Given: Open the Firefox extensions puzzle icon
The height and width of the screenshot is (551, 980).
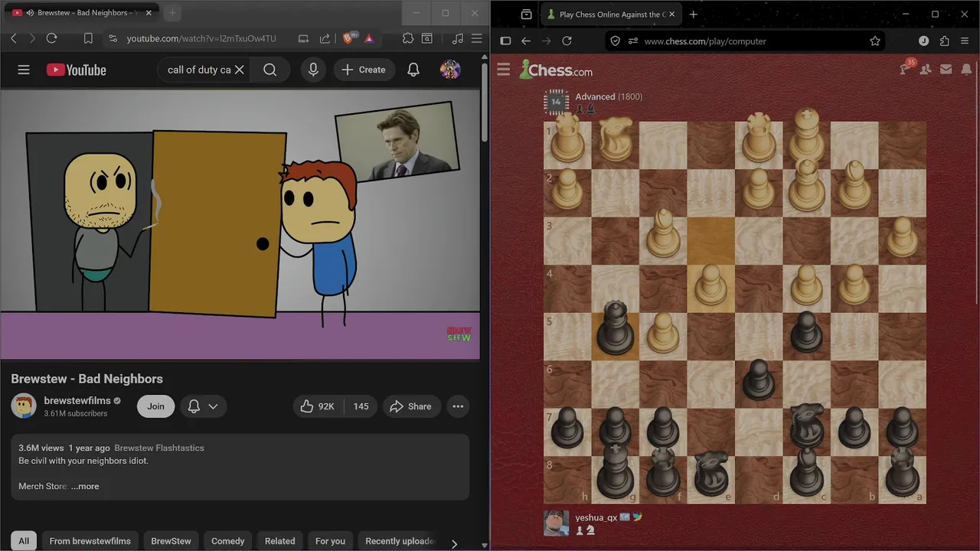Looking at the screenshot, I should point(944,41).
